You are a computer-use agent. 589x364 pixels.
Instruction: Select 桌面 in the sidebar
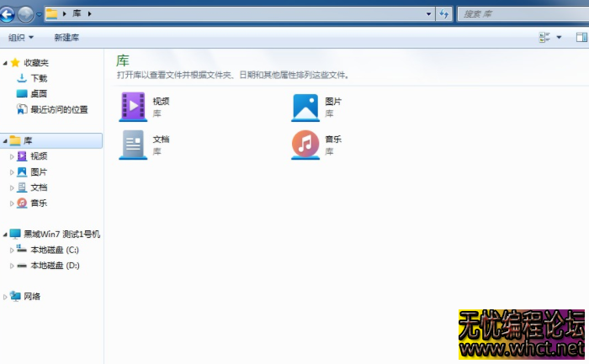click(39, 94)
